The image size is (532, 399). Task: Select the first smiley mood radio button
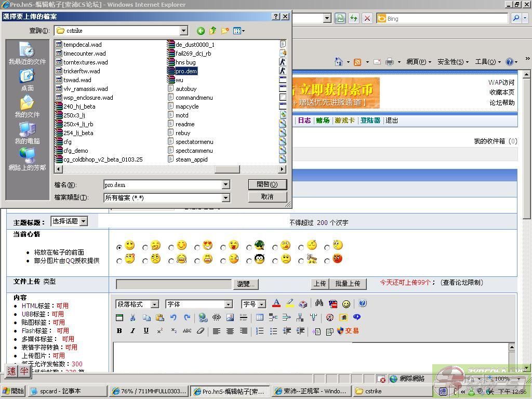click(x=119, y=248)
